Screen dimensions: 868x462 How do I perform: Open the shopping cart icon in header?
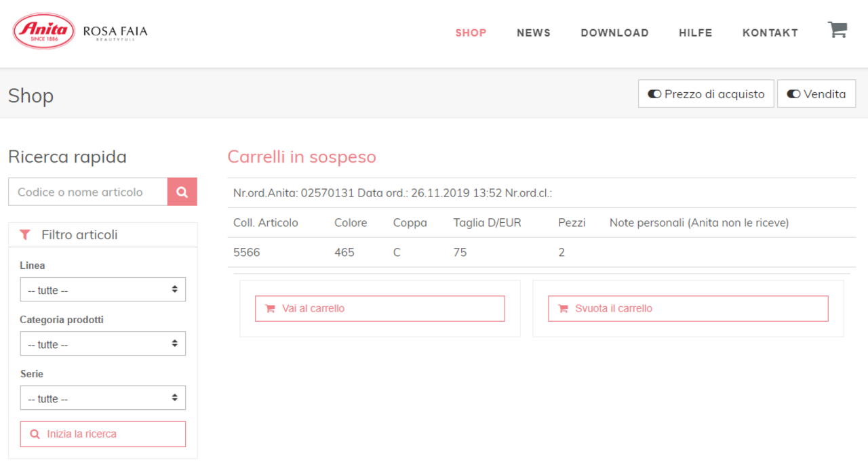837,30
